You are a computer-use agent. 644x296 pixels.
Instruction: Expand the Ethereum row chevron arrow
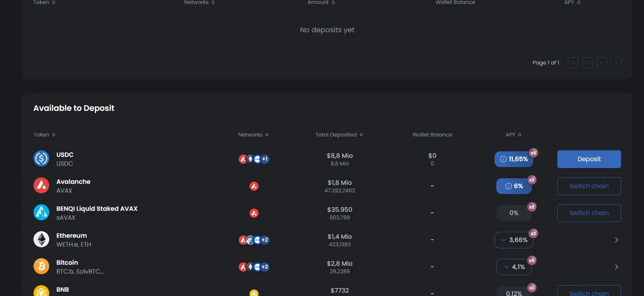[616, 240]
